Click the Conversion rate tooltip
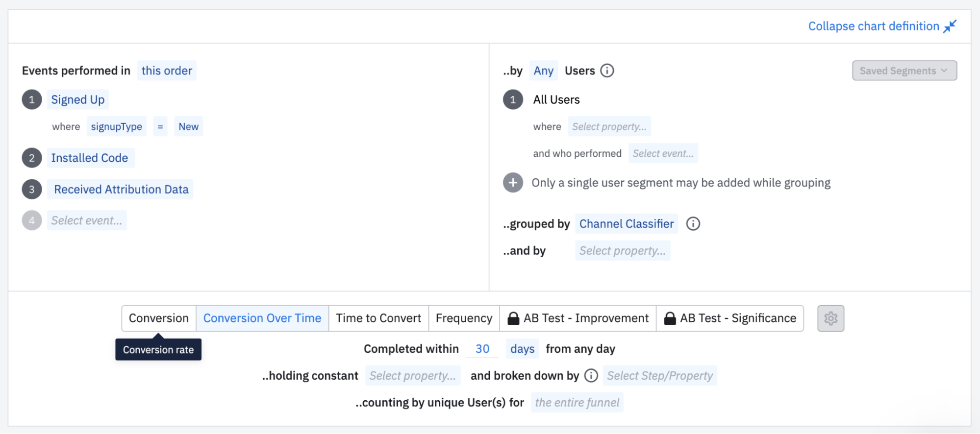The image size is (980, 434). click(158, 350)
